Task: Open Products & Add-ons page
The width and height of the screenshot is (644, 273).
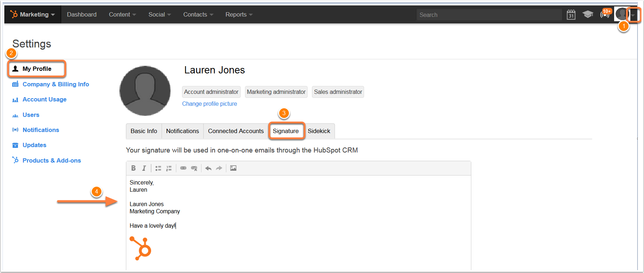Action: 51,160
